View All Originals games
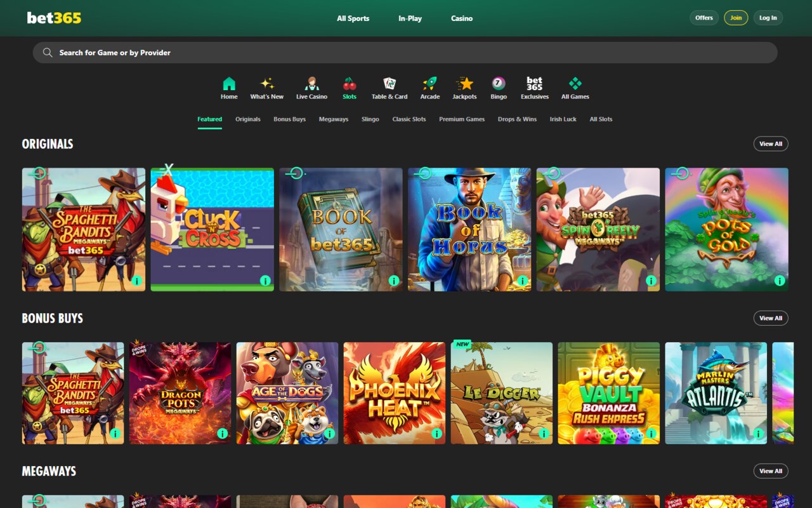The width and height of the screenshot is (812, 508). click(x=771, y=144)
